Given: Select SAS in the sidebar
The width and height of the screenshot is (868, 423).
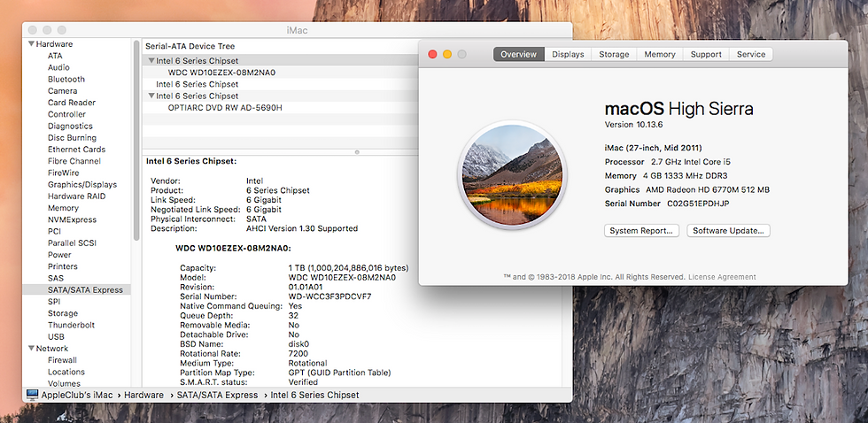Looking at the screenshot, I should [55, 278].
